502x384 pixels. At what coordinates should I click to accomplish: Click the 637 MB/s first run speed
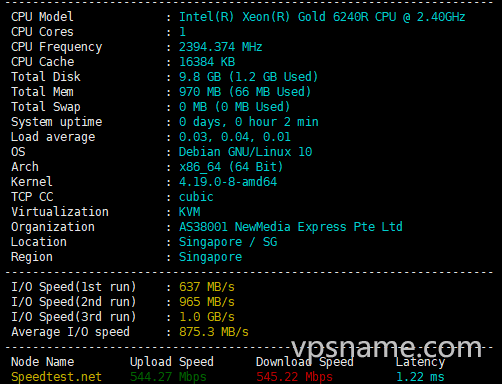click(207, 287)
